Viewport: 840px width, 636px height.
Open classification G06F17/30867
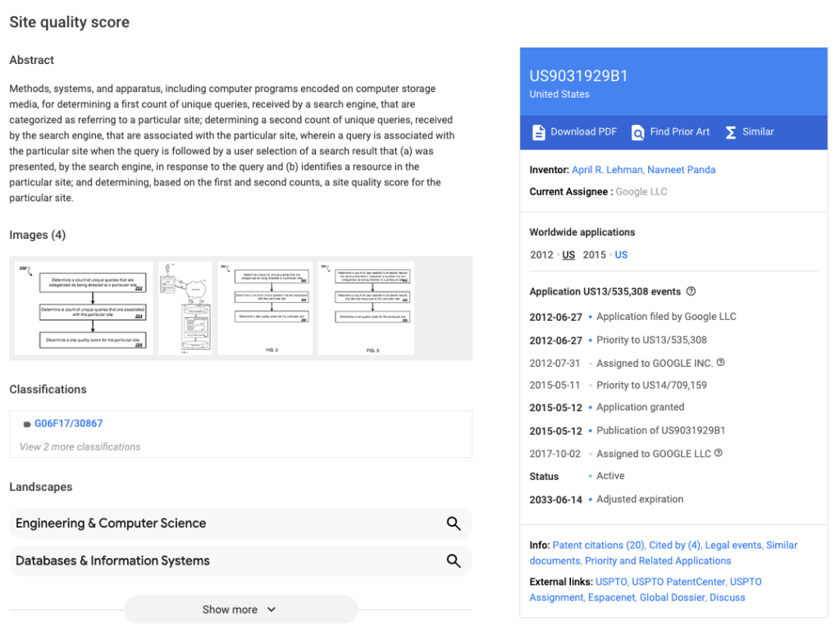68,423
